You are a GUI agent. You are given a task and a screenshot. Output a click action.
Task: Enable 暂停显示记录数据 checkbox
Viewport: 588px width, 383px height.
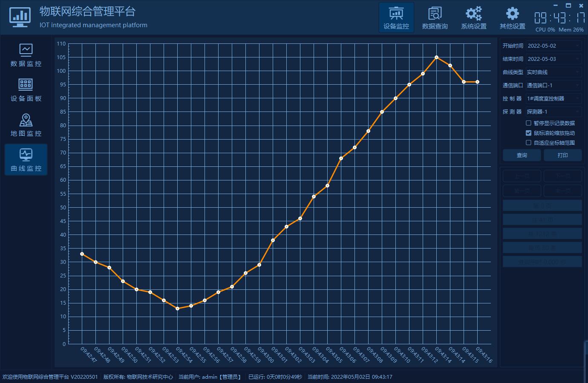click(528, 123)
